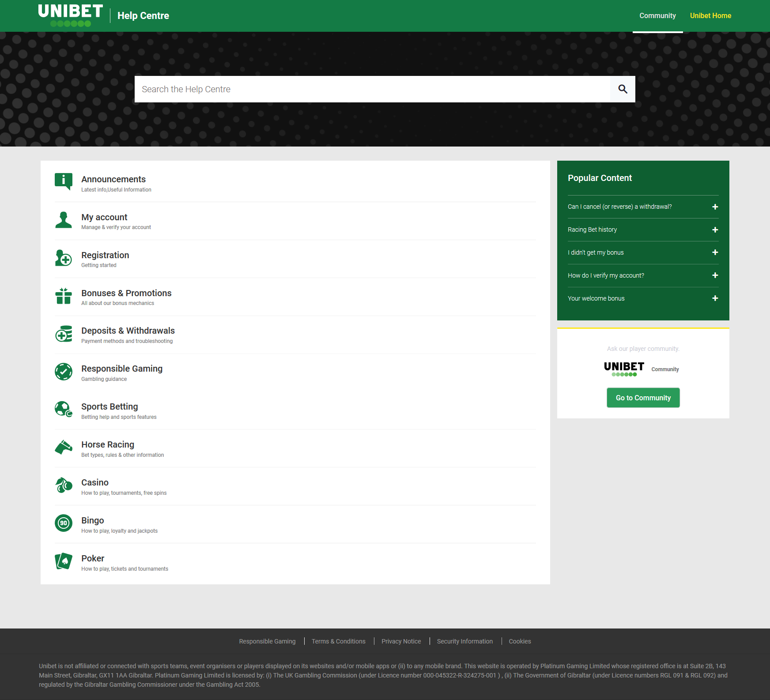Screen dimensions: 770x700
Task: Open Cookies footer link
Action: point(520,641)
